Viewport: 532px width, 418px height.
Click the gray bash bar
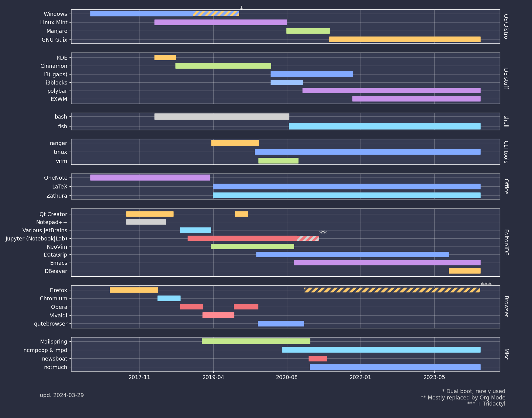coord(222,116)
